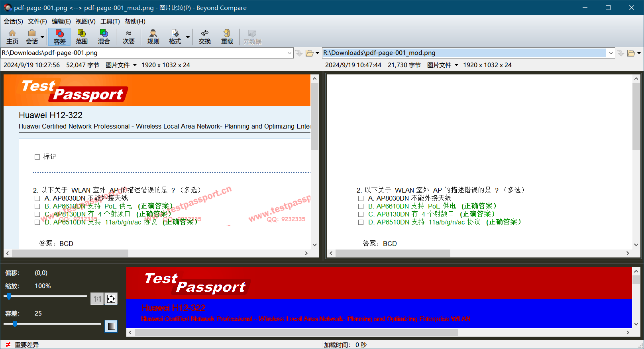Open the 工具(T) menu
The height and width of the screenshot is (349, 644).
[110, 21]
